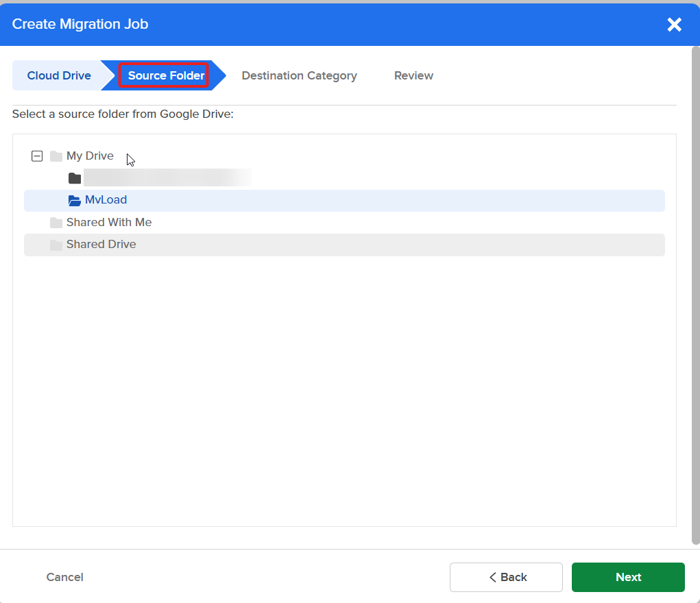Click the folder icon next to Shared Drive
700x603 pixels.
coord(56,244)
